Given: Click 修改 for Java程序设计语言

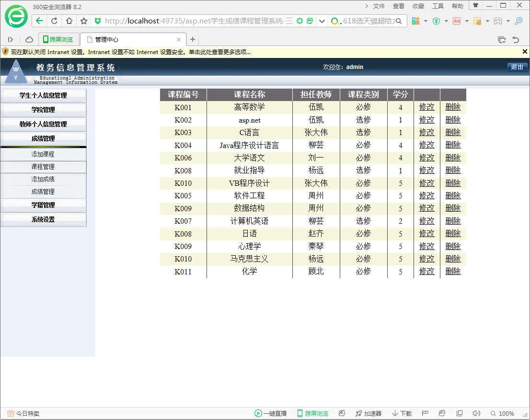Looking at the screenshot, I should (x=426, y=145).
